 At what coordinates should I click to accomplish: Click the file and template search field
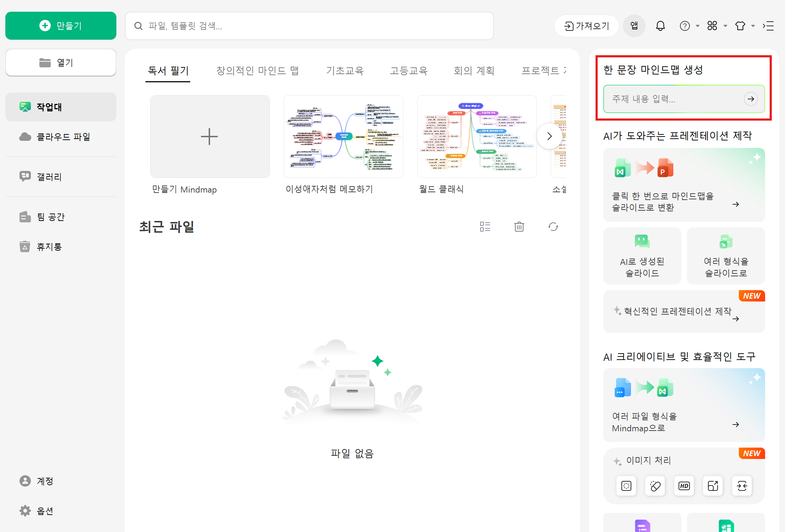[x=309, y=26]
